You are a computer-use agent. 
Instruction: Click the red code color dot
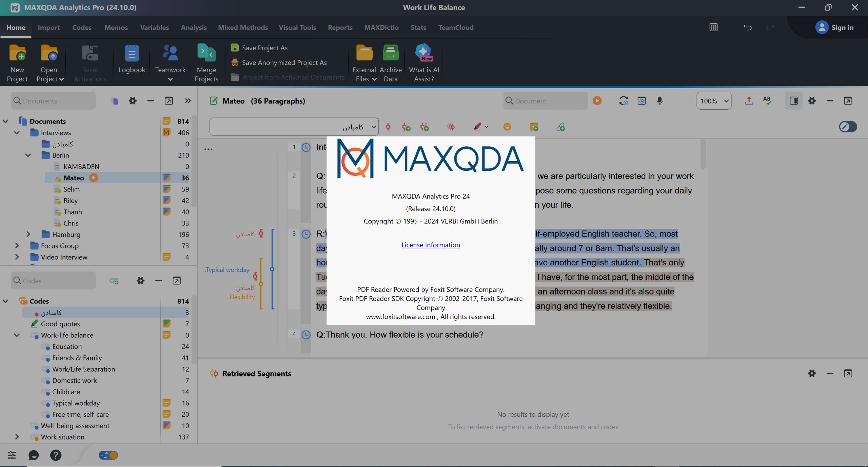(36, 314)
